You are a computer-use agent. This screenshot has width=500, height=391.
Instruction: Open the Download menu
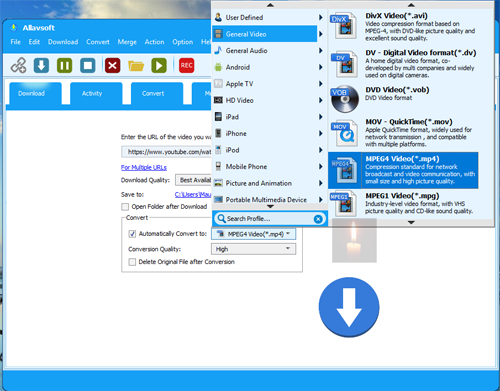click(x=63, y=42)
